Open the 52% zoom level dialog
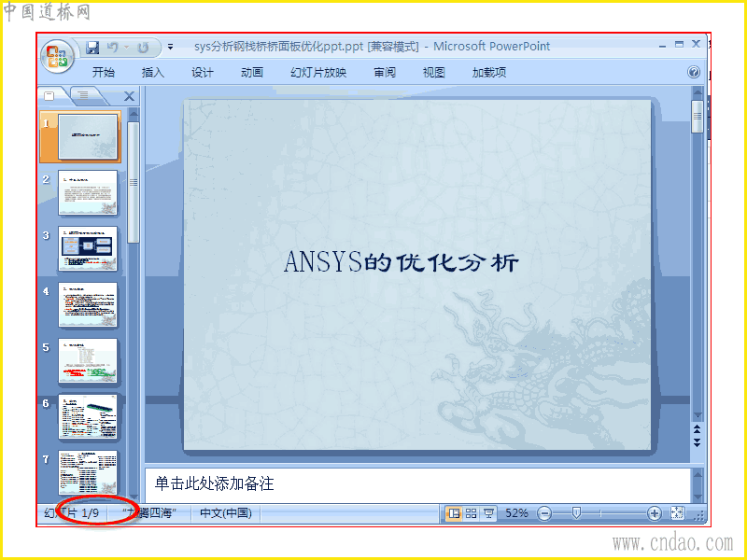The width and height of the screenshot is (747, 560). click(516, 512)
